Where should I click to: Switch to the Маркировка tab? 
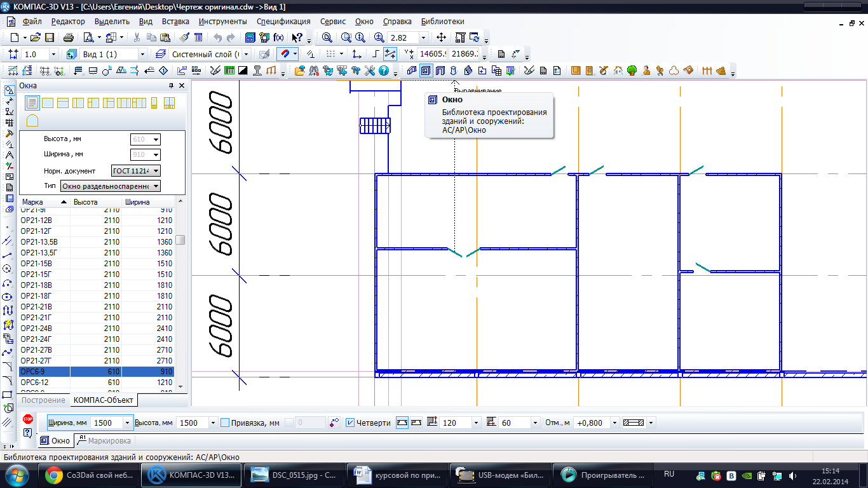tap(104, 440)
